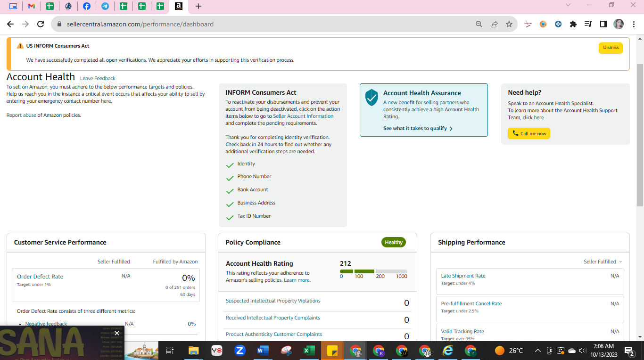Switch to the Gmail browser tab

click(32, 6)
